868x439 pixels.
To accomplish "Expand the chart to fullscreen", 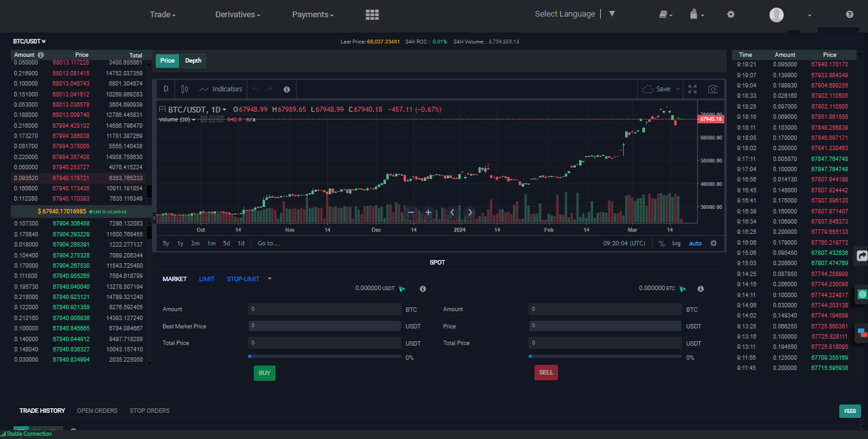I will coord(692,89).
